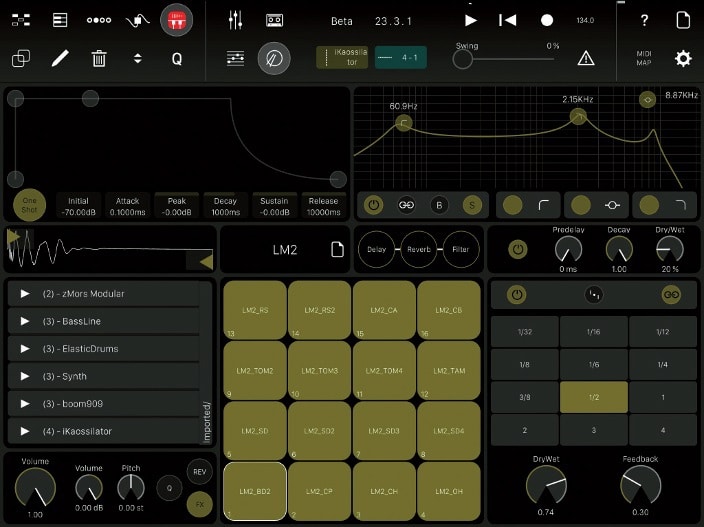Expand the (2) - zMors Modular folder
Screen dimensions: 704x527
click(x=103, y=294)
